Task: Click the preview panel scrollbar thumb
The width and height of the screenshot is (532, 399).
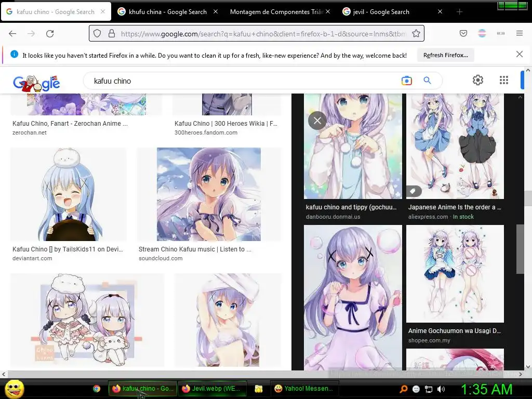Action: coord(520,249)
